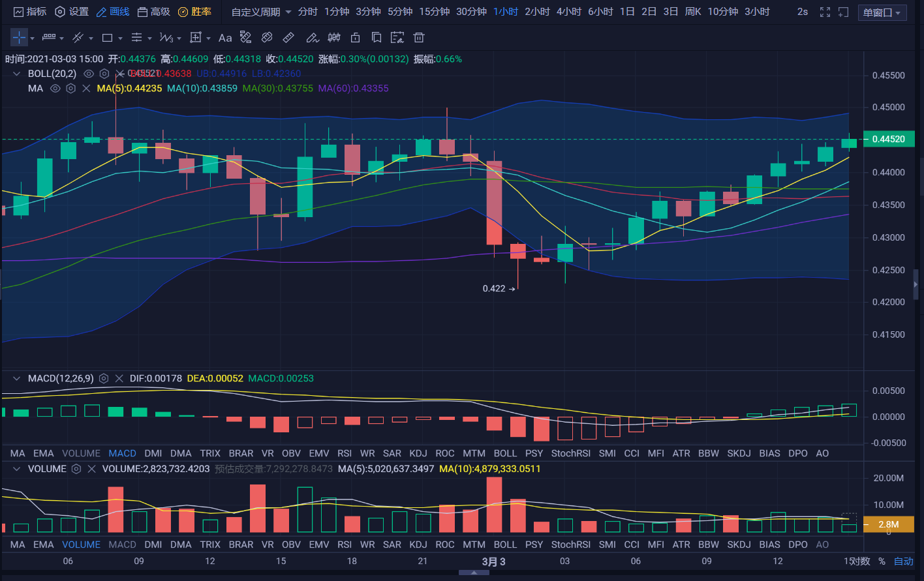Hide the MA lines via eye icon
The height and width of the screenshot is (581, 924).
click(x=55, y=88)
